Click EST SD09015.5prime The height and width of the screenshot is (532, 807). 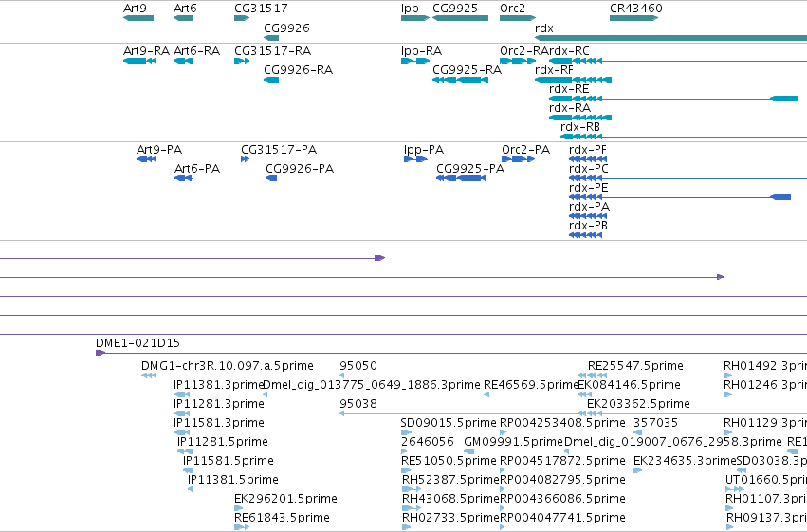point(407,432)
